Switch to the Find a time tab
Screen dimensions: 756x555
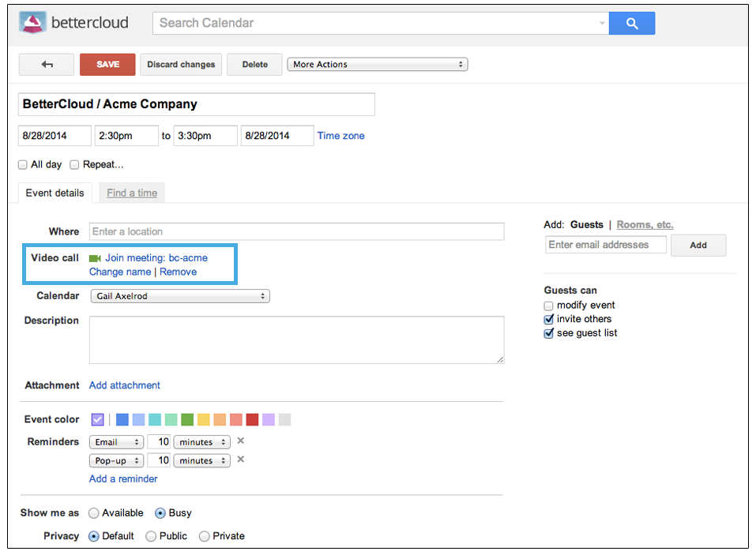pos(132,193)
